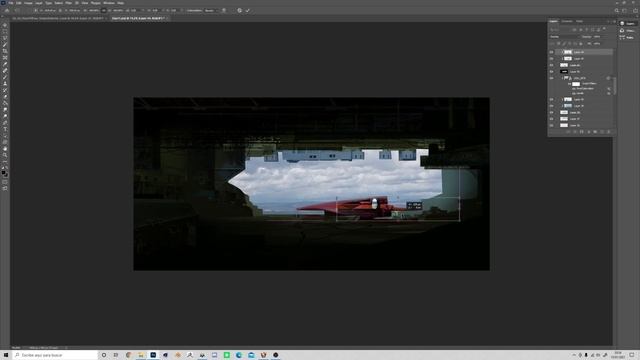
Task: Commit the transform with the checkmark
Action: pyautogui.click(x=247, y=11)
